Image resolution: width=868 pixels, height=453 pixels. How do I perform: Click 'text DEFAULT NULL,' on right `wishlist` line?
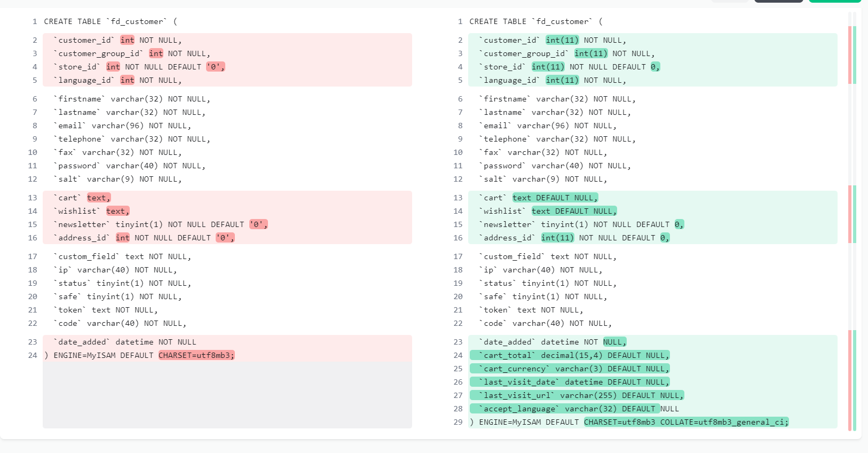point(574,211)
